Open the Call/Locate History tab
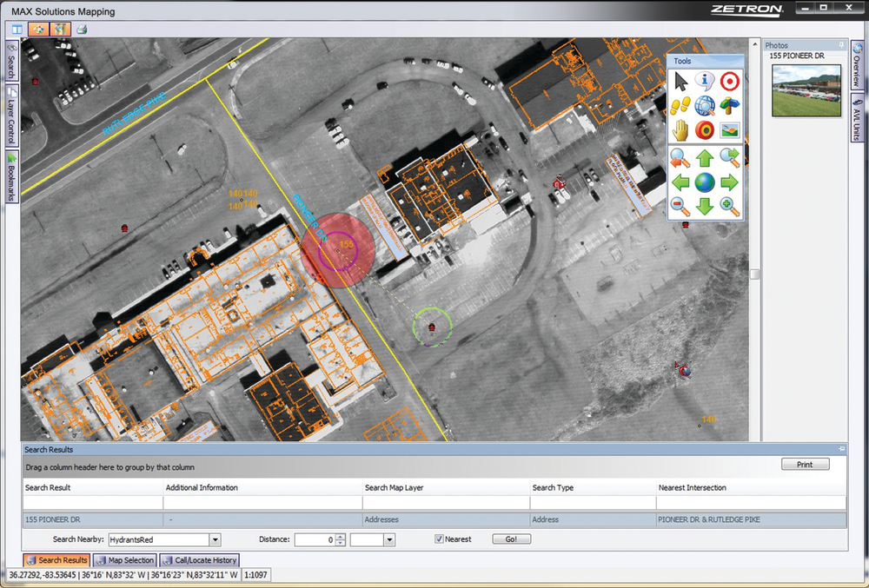This screenshot has width=869, height=588. click(x=198, y=560)
